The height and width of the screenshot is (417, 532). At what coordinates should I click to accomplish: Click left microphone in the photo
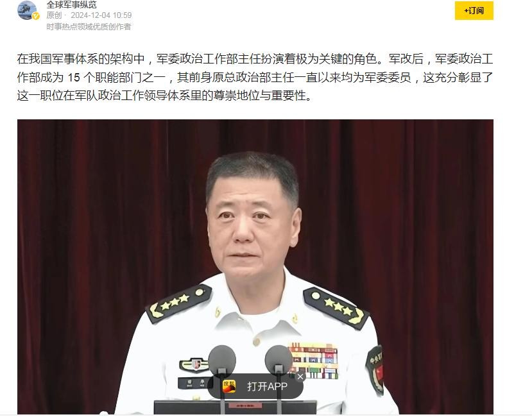click(x=222, y=360)
